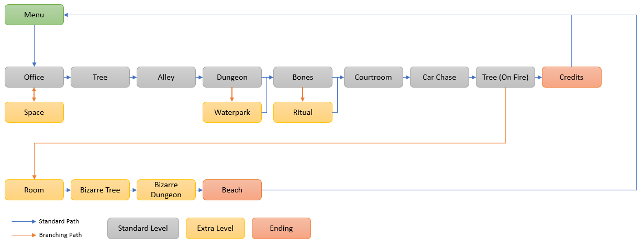Click the gray Standard Level legend swatch
The height and width of the screenshot is (247, 644).
coord(143,228)
